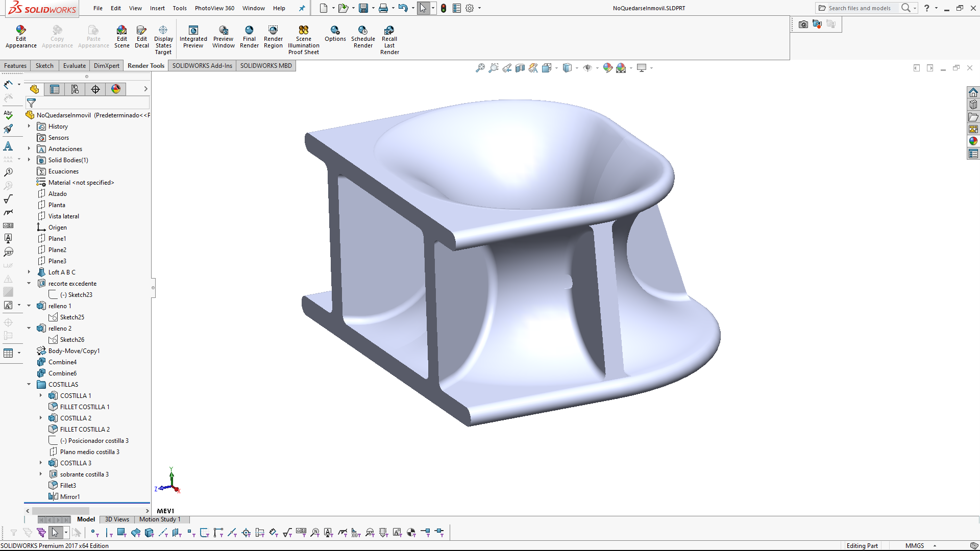Open Section View tool
The image size is (980, 551).
(x=520, y=68)
